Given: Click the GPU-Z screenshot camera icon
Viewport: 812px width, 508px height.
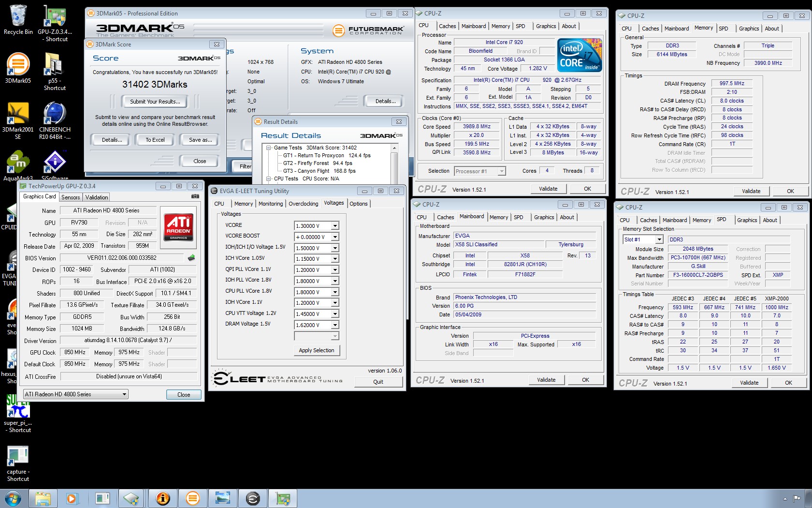Looking at the screenshot, I should [195, 196].
